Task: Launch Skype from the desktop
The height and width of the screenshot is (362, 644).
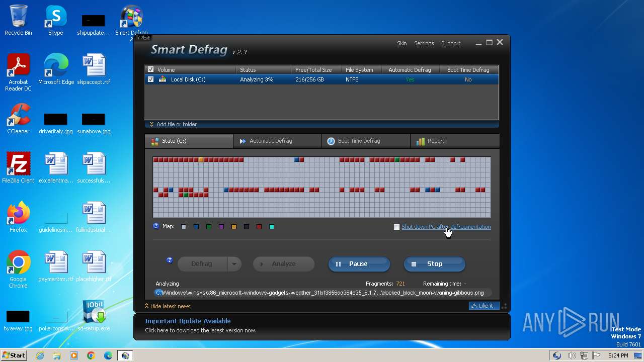Action: pos(55,20)
